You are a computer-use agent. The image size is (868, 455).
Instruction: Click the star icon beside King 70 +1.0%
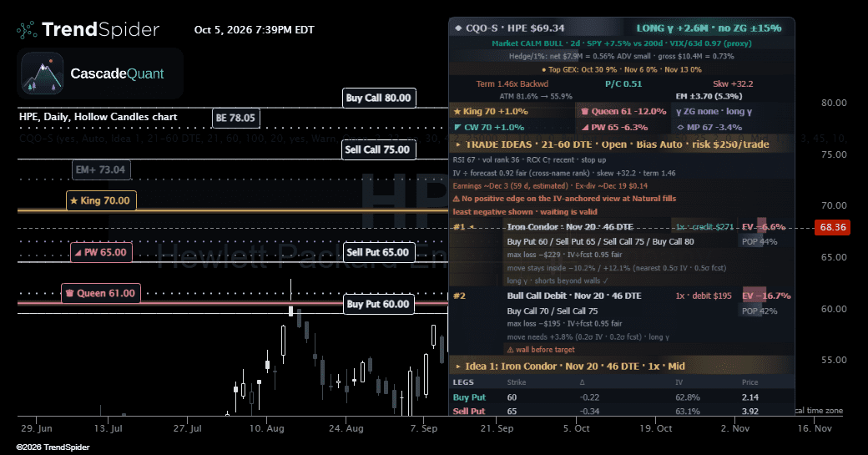coord(457,111)
